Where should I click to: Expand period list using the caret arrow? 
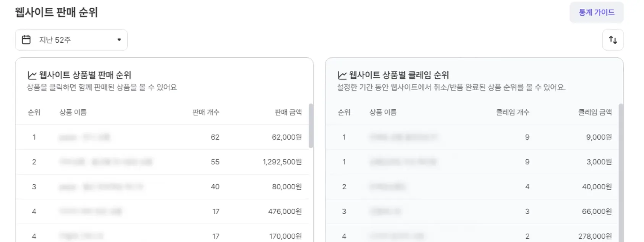click(x=119, y=40)
